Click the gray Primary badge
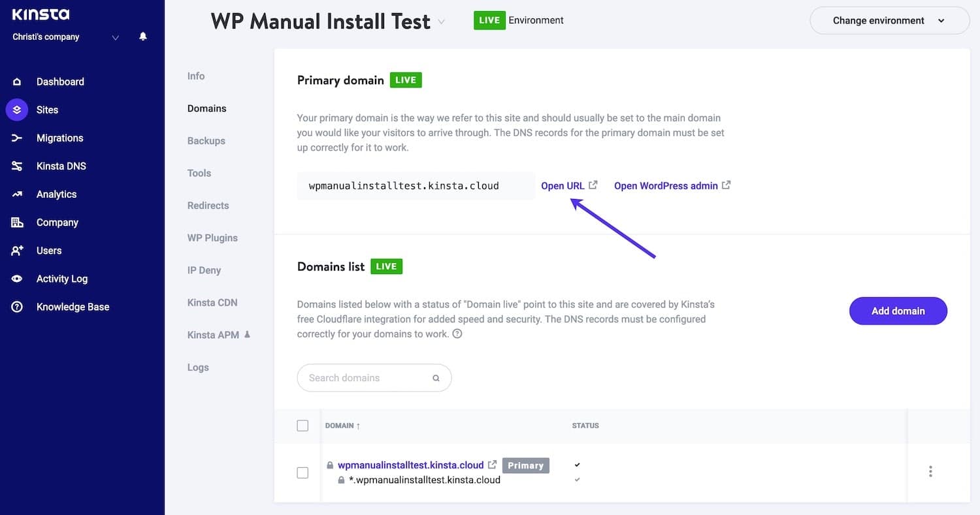Viewport: 980px width, 515px height. click(526, 465)
